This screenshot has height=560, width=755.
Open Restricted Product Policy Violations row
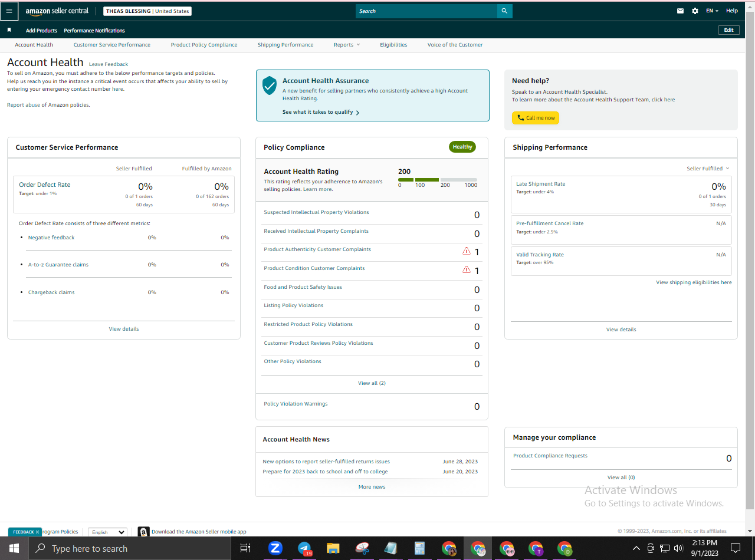[372, 327]
